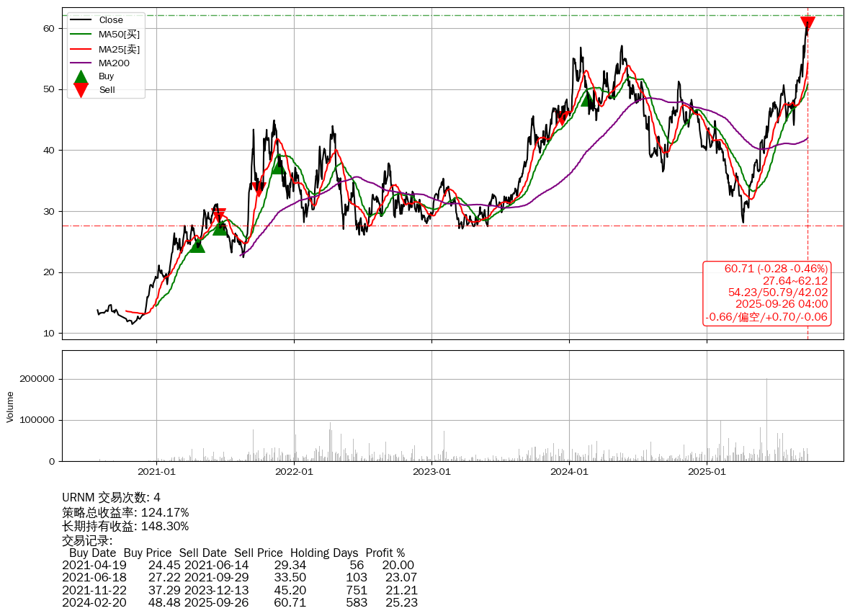
Task: Click the Sell marker near 33 in September 2021
Action: (259, 189)
